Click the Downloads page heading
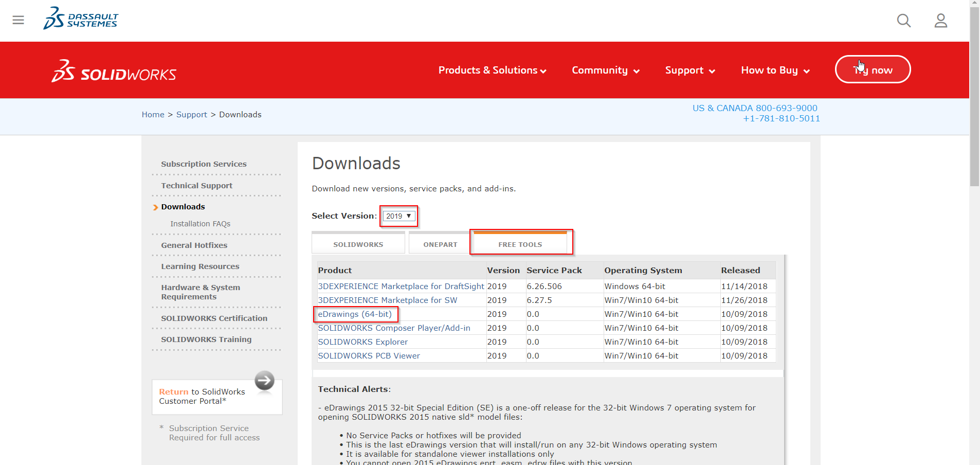Image resolution: width=980 pixels, height=465 pixels. (356, 164)
